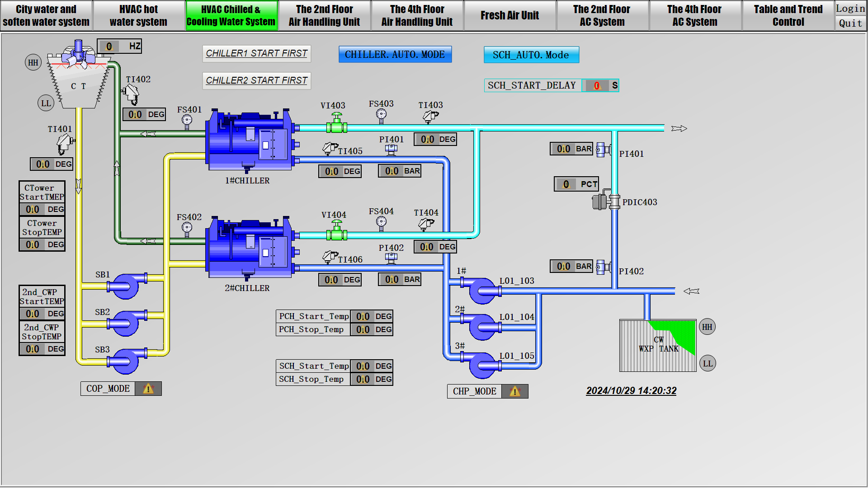Viewport: 868px width, 488px height.
Task: Click the SCH_START_DELAY value field
Action: tap(596, 85)
